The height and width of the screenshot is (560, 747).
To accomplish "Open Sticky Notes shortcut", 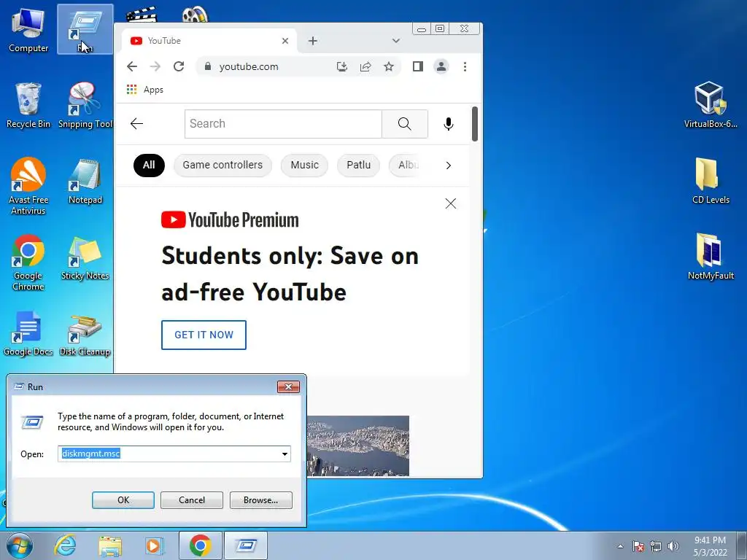I will click(x=85, y=257).
